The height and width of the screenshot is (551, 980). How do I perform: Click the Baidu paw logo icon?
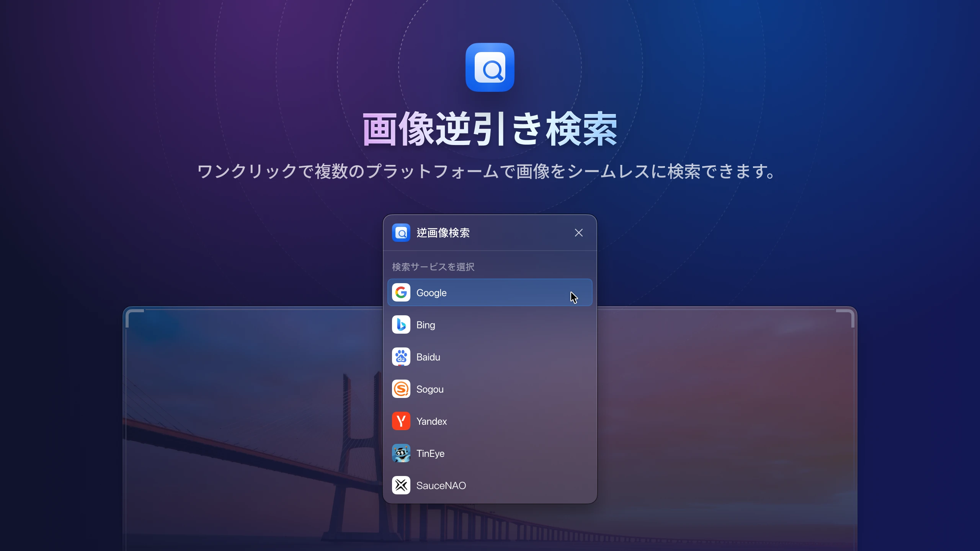(401, 357)
